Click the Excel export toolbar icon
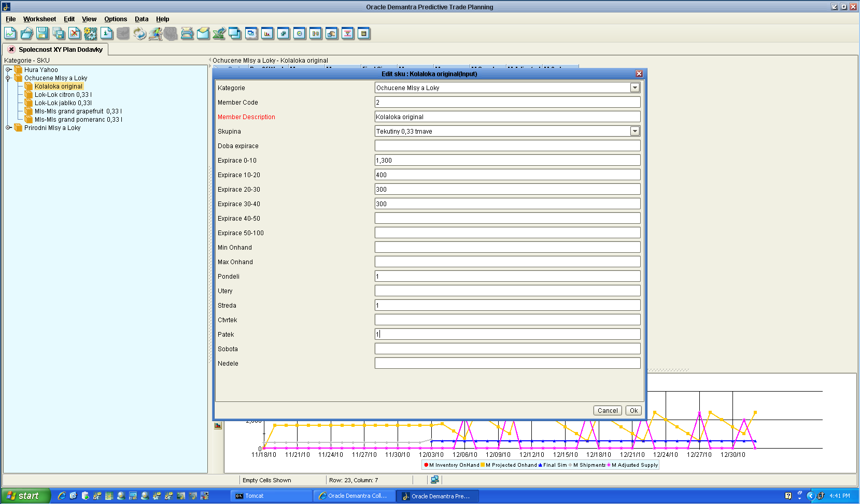860x504 pixels. (x=219, y=34)
